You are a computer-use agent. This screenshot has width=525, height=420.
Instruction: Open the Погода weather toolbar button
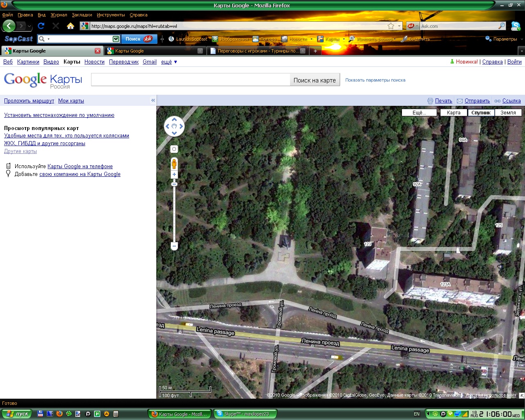(264, 39)
